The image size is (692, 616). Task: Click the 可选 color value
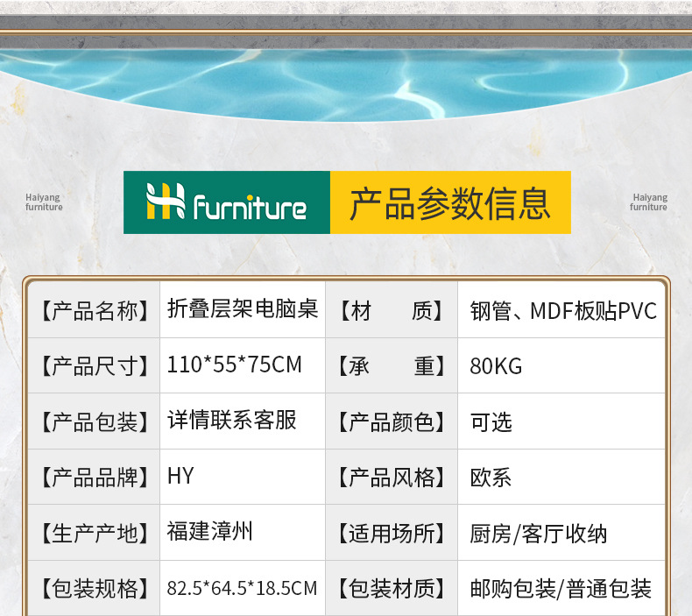491,422
